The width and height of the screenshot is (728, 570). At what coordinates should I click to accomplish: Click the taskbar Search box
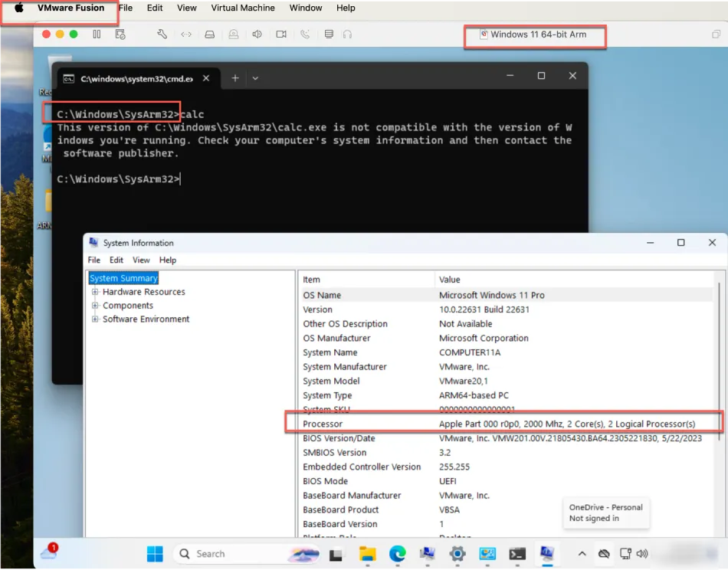[x=246, y=554]
